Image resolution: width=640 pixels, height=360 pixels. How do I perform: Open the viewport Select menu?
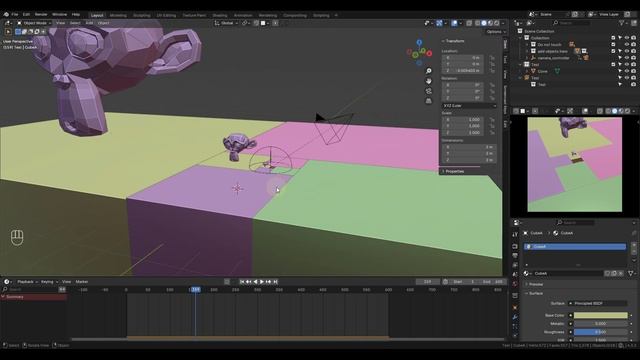[75, 23]
